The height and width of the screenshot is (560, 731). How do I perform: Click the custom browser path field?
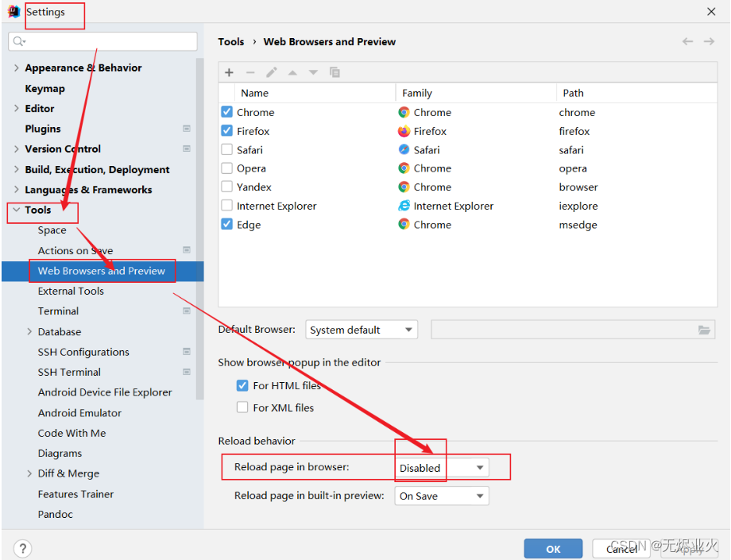(x=573, y=330)
